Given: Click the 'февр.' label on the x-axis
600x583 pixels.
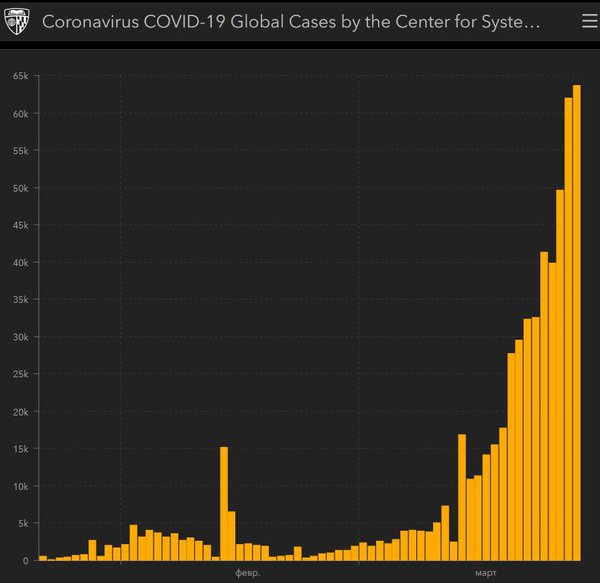Looking at the screenshot, I should click(x=247, y=573).
